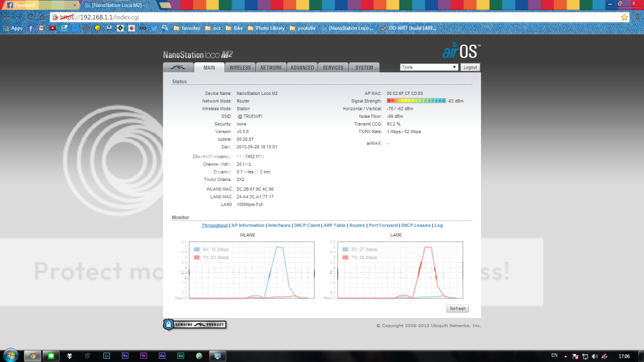Viewport: 644px width, 362px height.
Task: Close the Facebook browser tab
Action: (74, 5)
